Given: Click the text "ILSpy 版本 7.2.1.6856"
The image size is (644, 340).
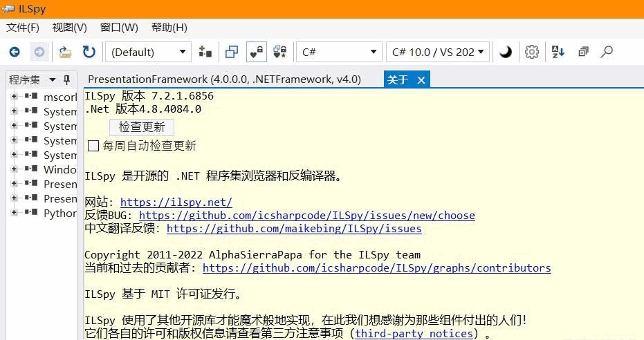Looking at the screenshot, I should pyautogui.click(x=149, y=96).
